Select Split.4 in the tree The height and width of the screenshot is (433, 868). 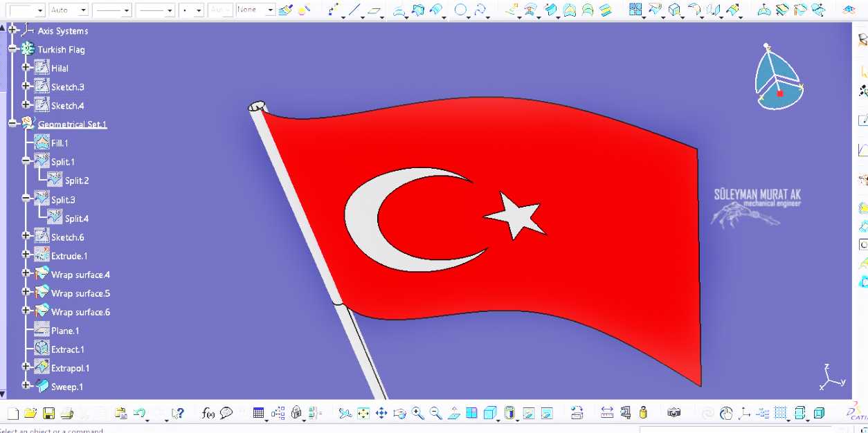tap(77, 219)
